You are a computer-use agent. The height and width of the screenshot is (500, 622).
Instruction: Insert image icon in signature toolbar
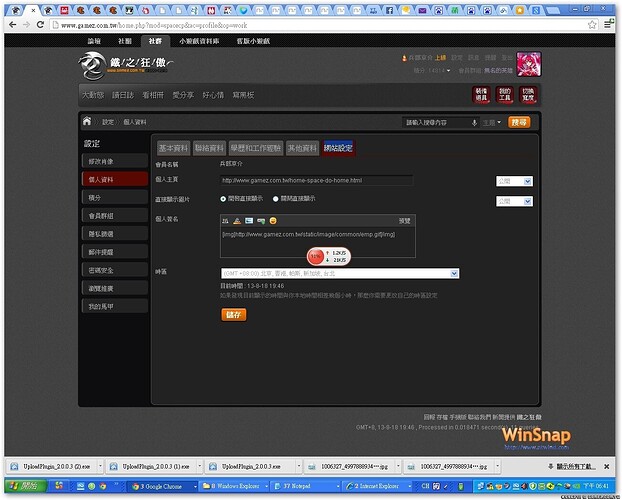249,221
